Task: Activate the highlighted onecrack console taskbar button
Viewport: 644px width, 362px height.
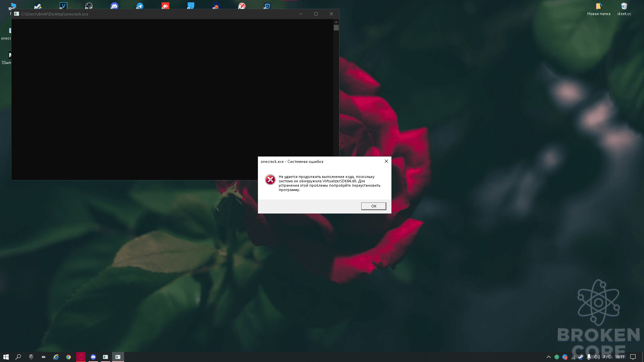Action: pyautogui.click(x=118, y=357)
